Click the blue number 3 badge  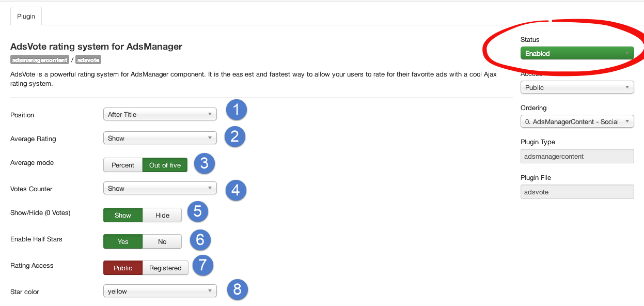click(205, 163)
